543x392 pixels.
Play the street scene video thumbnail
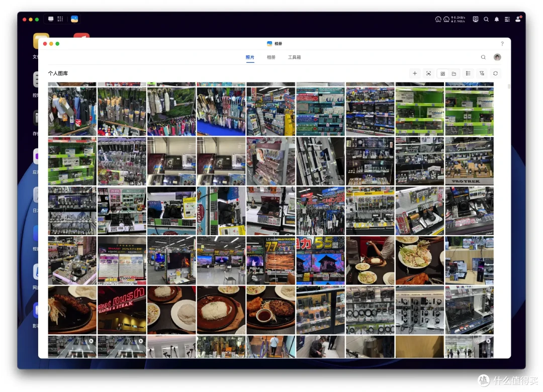click(469, 346)
